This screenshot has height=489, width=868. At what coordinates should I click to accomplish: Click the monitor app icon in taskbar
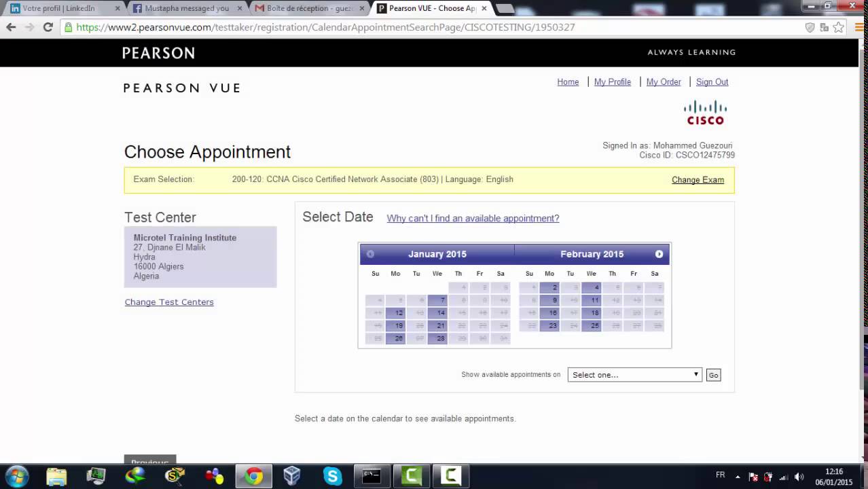click(x=96, y=476)
